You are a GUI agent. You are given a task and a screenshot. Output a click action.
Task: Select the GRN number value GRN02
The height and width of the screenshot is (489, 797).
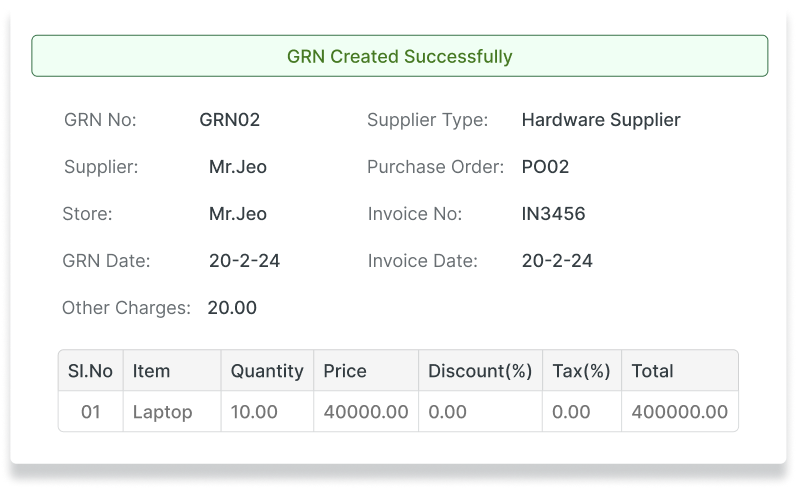[x=230, y=120]
